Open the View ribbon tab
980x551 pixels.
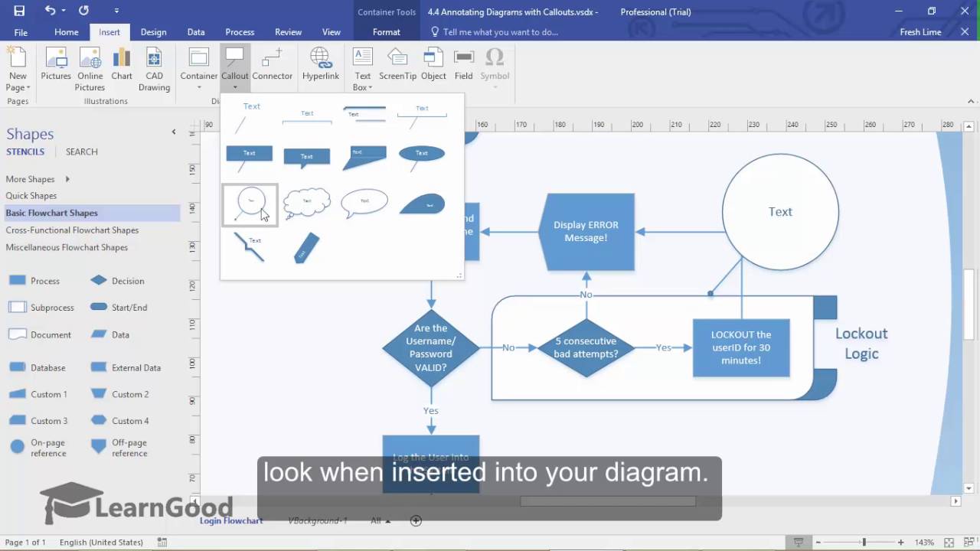[x=332, y=32]
